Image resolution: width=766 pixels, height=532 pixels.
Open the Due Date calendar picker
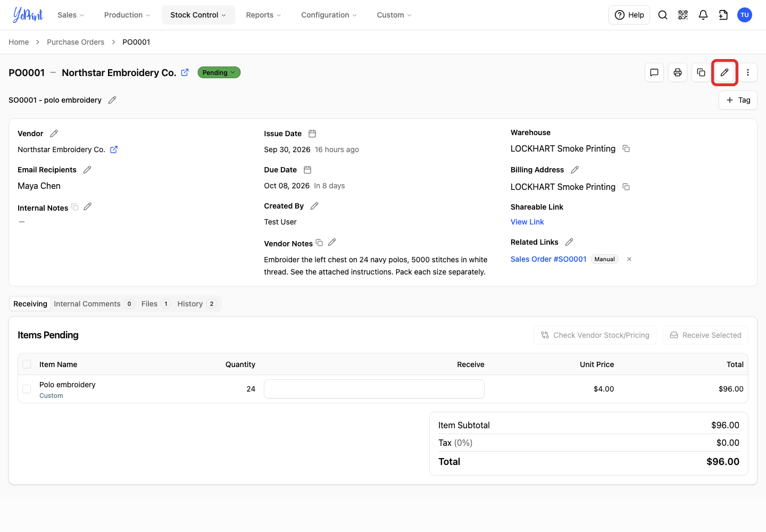(307, 170)
